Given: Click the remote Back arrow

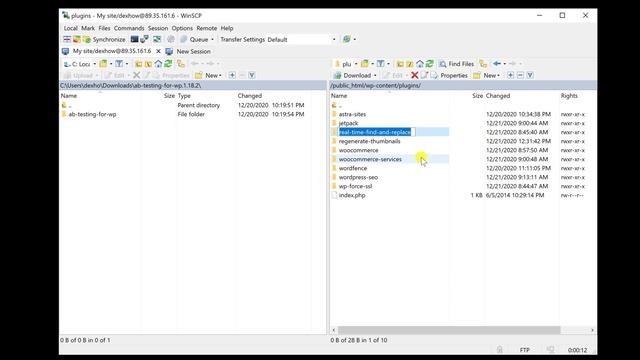Looking at the screenshot, I should tap(496, 64).
